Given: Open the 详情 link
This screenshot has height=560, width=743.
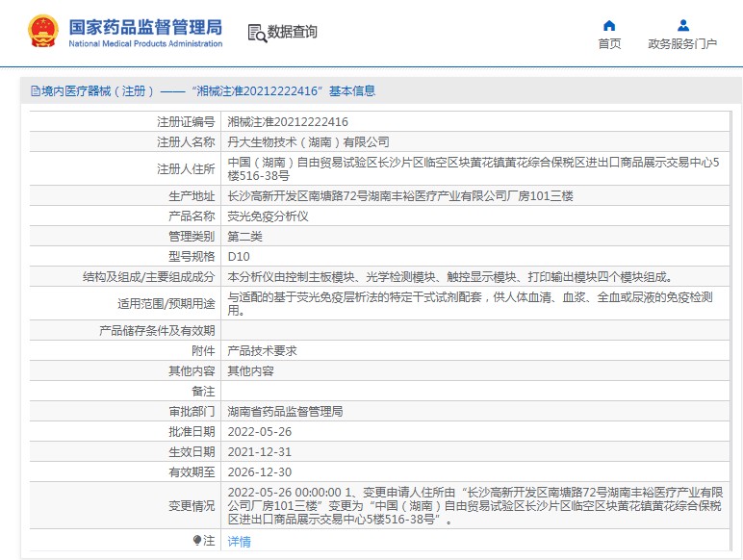Looking at the screenshot, I should point(239,542).
